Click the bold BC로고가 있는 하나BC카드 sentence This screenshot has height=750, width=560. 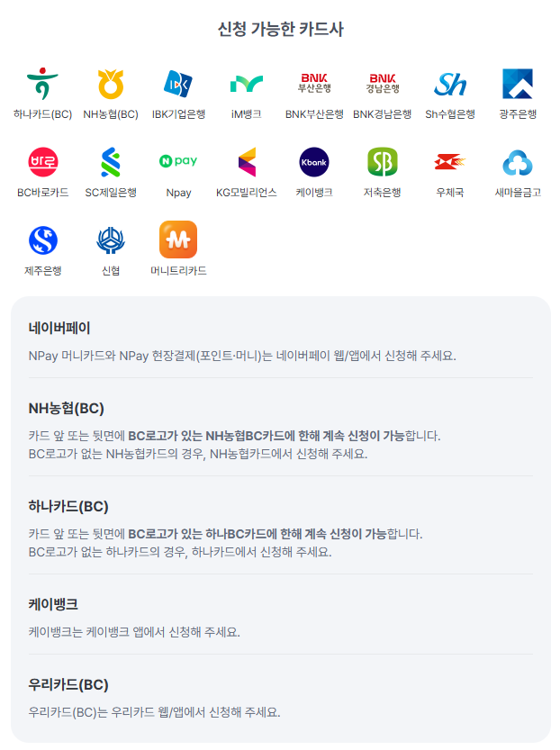coord(257,534)
